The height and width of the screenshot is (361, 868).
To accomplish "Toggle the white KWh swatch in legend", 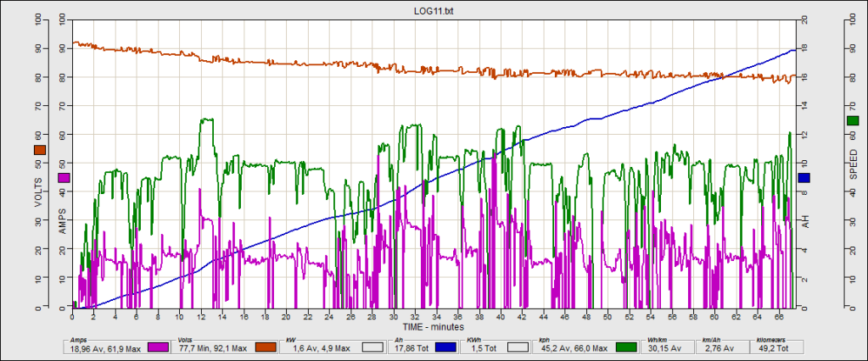I will (x=518, y=347).
